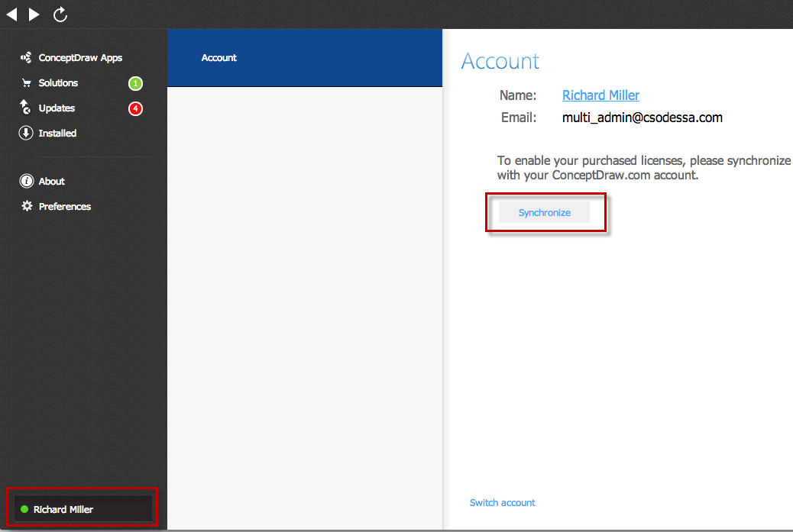Click the "Name:" label
Viewport: 793px width, 532px height.
pyautogui.click(x=518, y=95)
